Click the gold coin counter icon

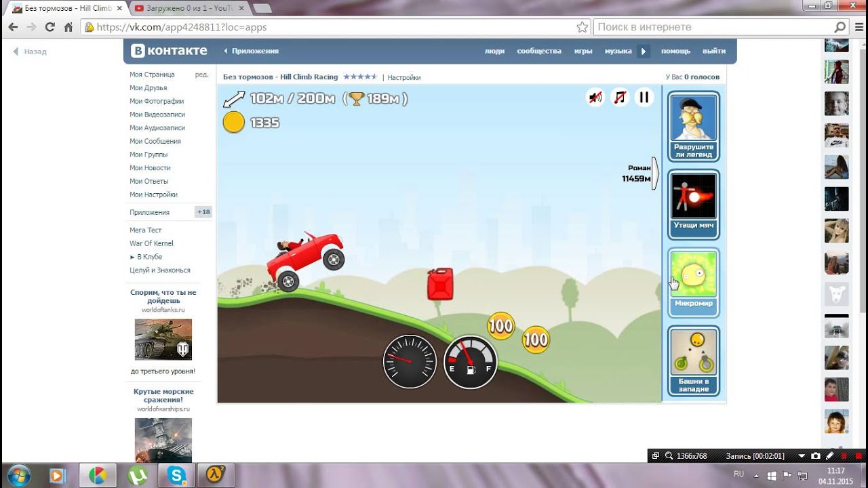[234, 123]
